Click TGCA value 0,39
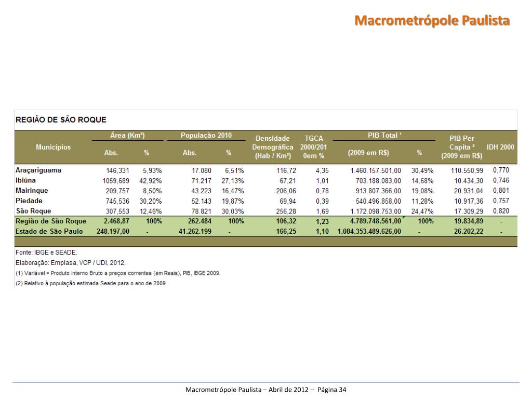This screenshot has height=399, width=532. [x=322, y=201]
